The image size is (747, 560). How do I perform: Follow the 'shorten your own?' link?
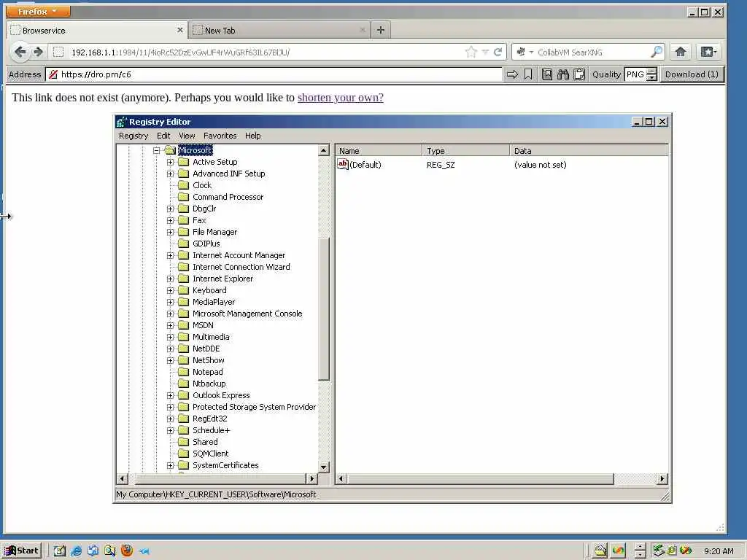pyautogui.click(x=340, y=98)
